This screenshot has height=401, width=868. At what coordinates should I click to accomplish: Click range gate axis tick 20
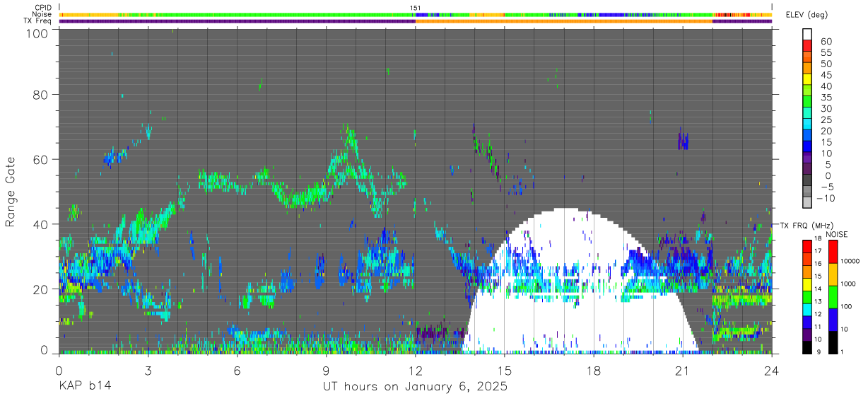coord(41,289)
